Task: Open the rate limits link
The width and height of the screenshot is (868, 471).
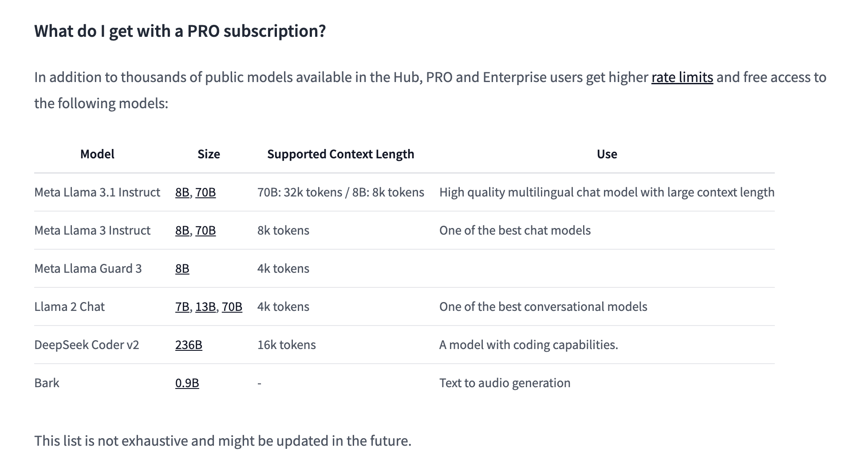Action: coord(682,77)
